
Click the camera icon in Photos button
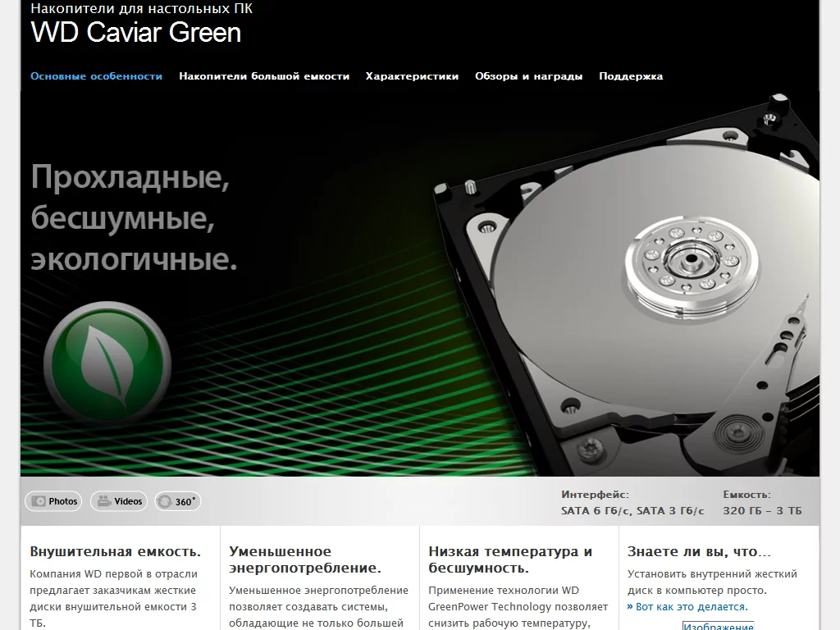39,501
